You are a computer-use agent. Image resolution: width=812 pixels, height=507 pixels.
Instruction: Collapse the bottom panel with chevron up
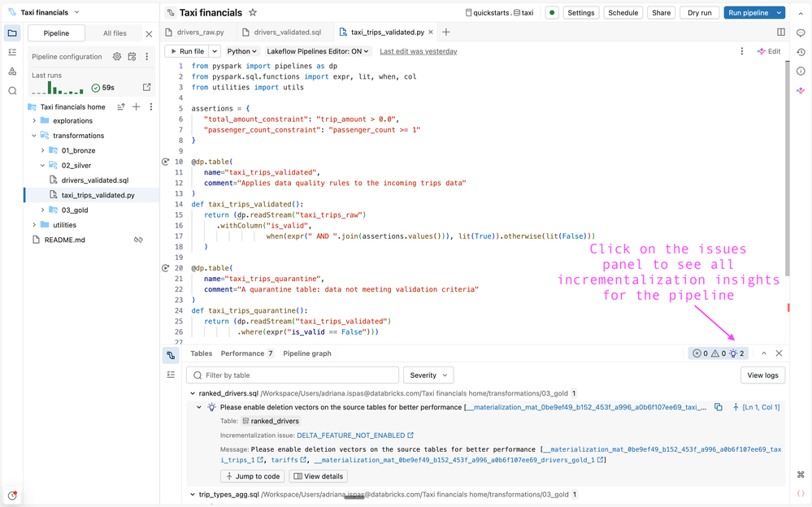[764, 353]
